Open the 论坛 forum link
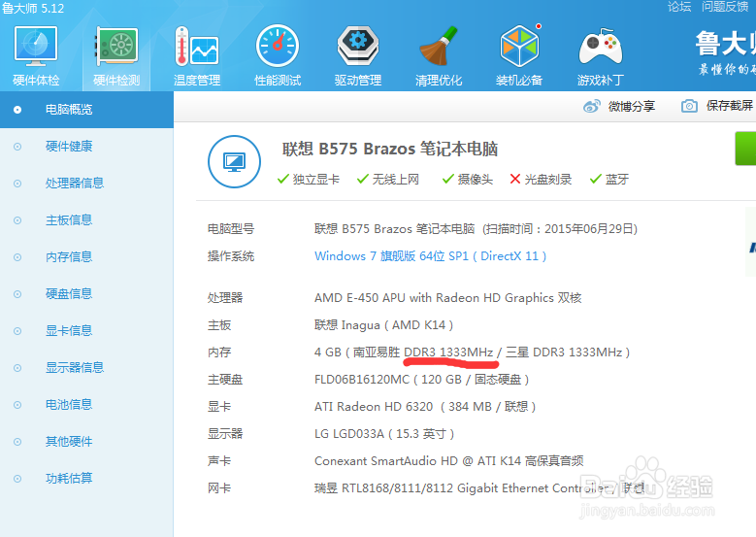The height and width of the screenshot is (537, 756). 679,7
